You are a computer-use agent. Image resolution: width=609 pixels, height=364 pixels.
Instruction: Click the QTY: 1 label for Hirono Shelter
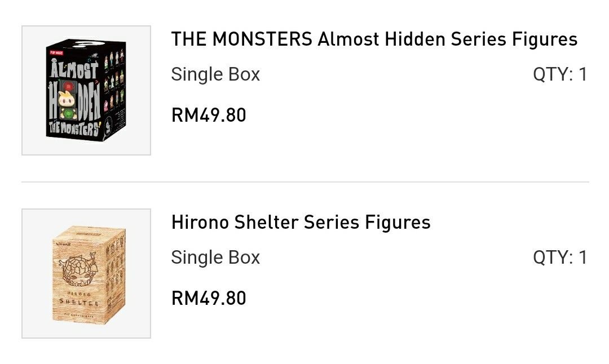559,258
